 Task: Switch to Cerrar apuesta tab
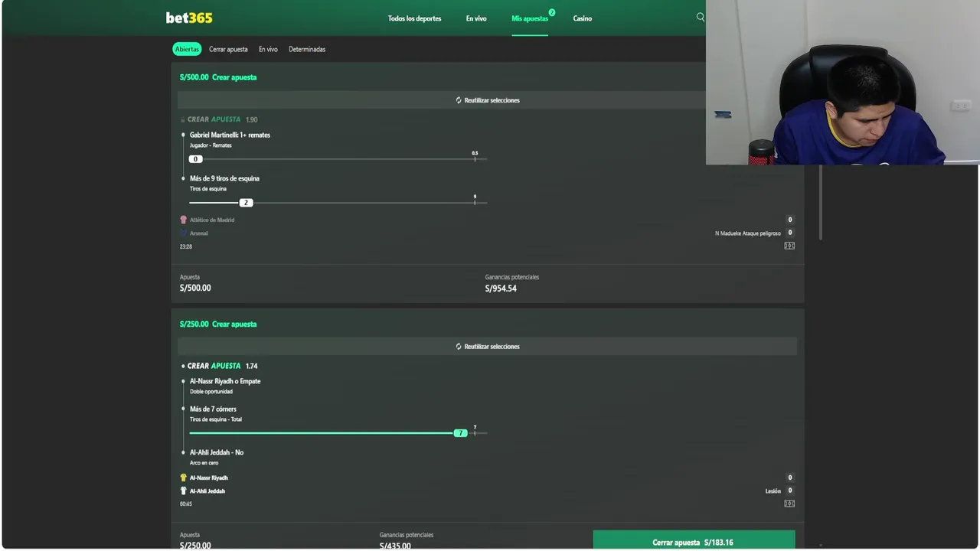[228, 49]
